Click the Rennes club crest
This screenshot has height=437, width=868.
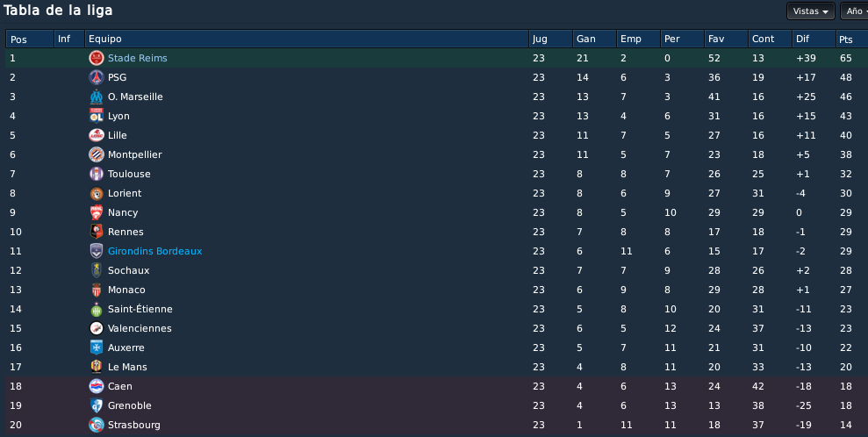(97, 232)
